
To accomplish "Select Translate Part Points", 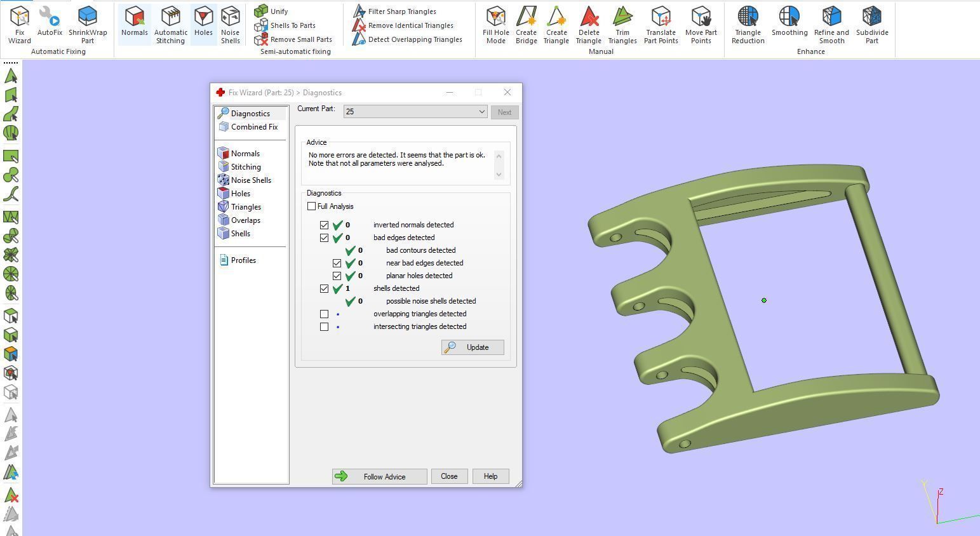I will pyautogui.click(x=661, y=25).
